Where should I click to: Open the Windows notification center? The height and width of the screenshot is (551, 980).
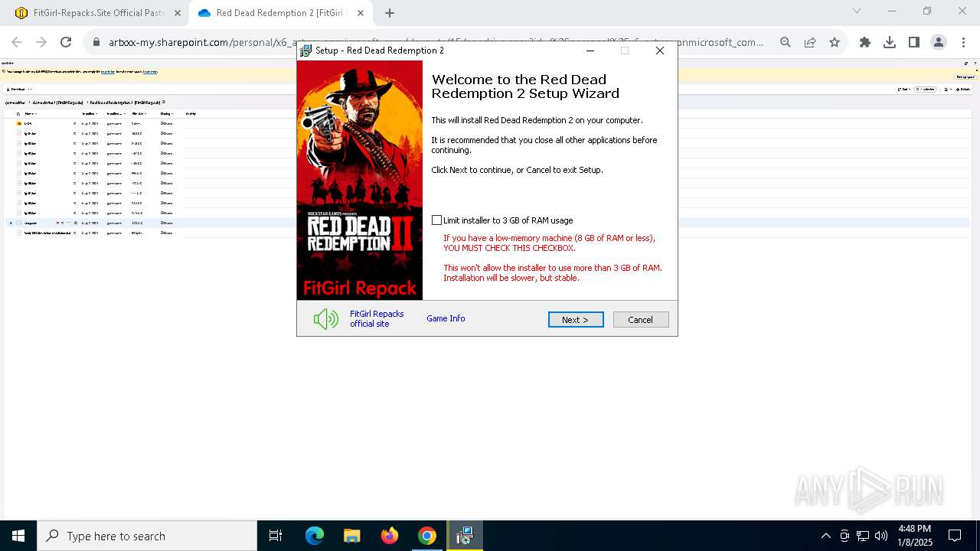tap(955, 536)
